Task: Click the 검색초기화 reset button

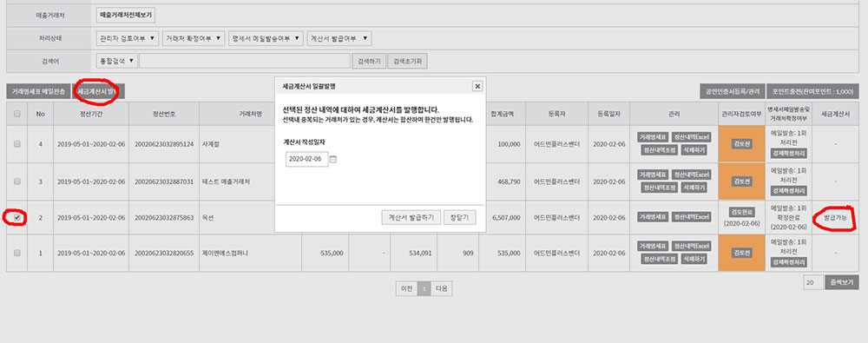Action: (407, 61)
